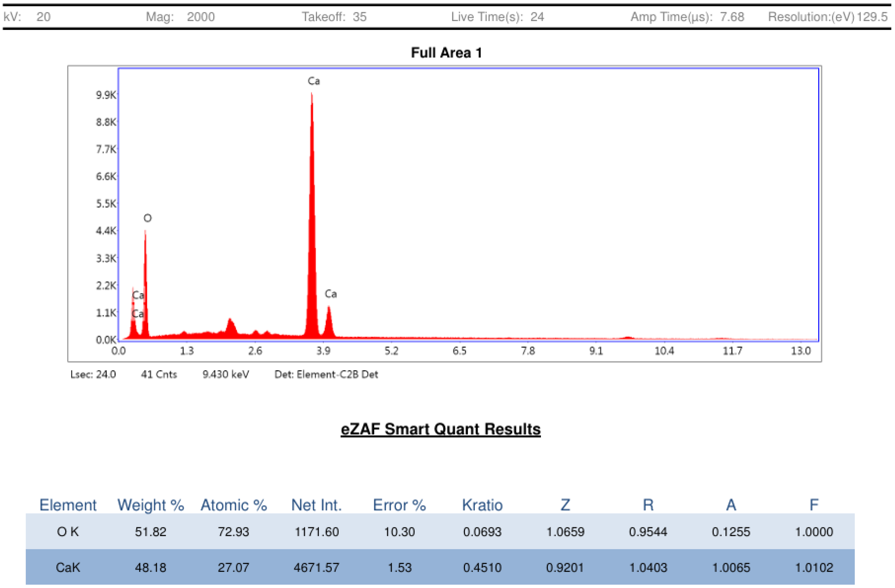Click the Atomic % column header
Viewport: 895px width, 588px height.
coord(234,505)
